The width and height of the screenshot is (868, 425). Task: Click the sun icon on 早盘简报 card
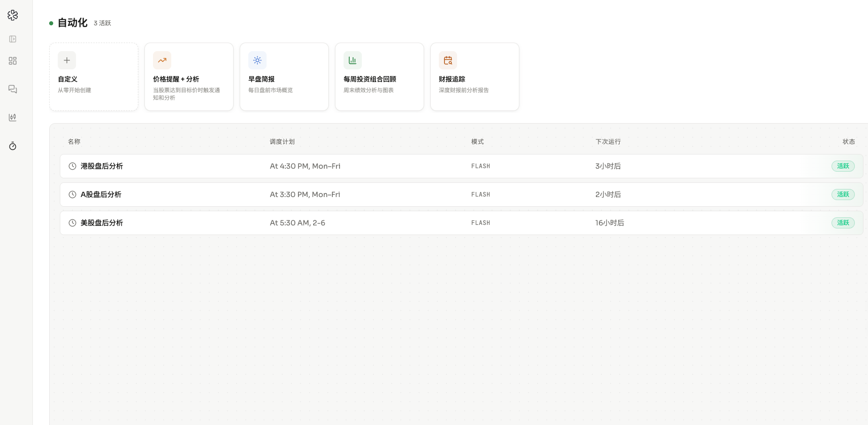(x=257, y=60)
